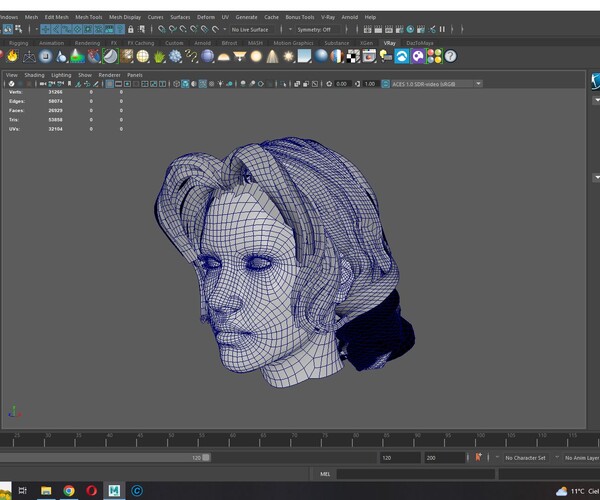This screenshot has height=500, width=600.
Task: Click the V-Ray dome light icon
Action: [223, 57]
